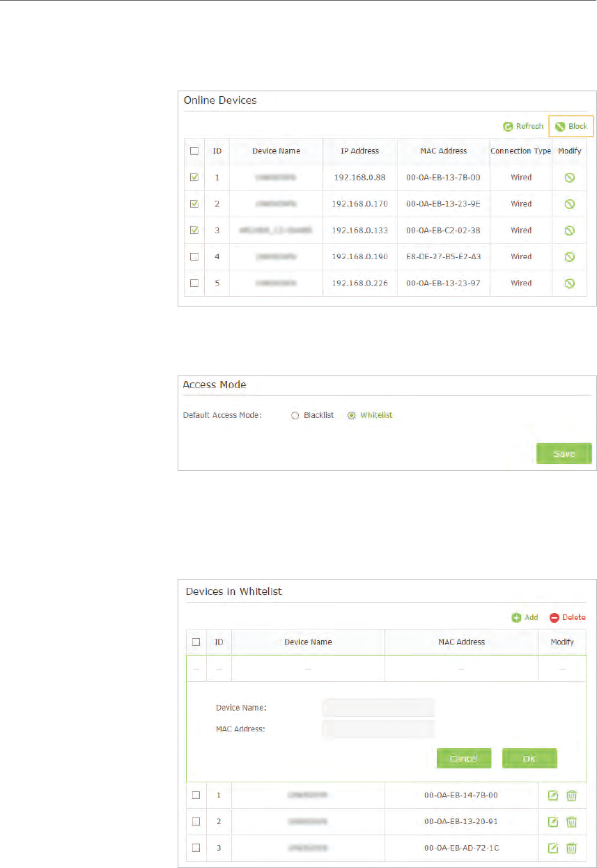Edit whitelist entry 00-0A-EB-13-20-91
597x868 pixels.
pyautogui.click(x=553, y=821)
